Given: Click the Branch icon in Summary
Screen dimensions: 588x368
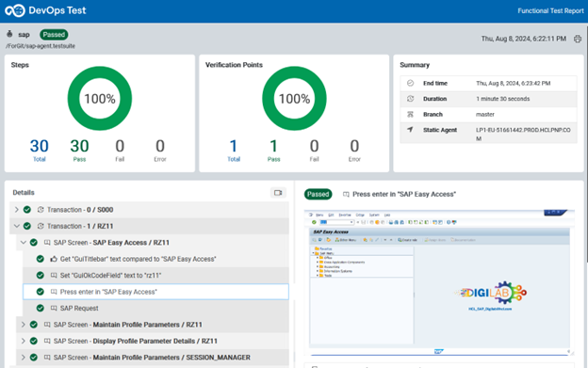Looking at the screenshot, I should 410,114.
